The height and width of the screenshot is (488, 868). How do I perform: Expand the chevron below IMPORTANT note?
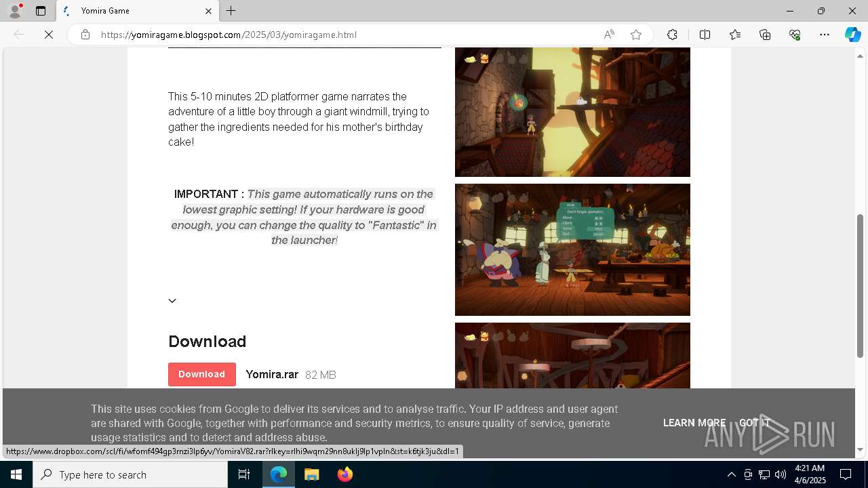click(172, 301)
